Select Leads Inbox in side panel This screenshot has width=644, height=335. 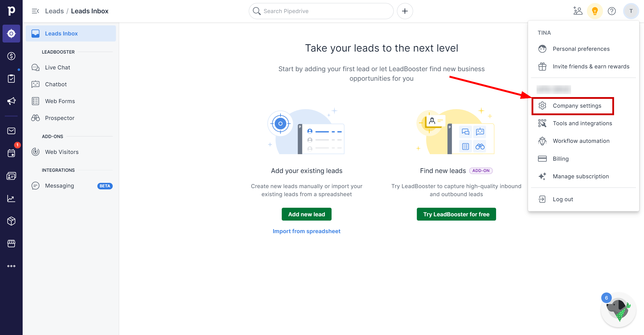click(71, 33)
